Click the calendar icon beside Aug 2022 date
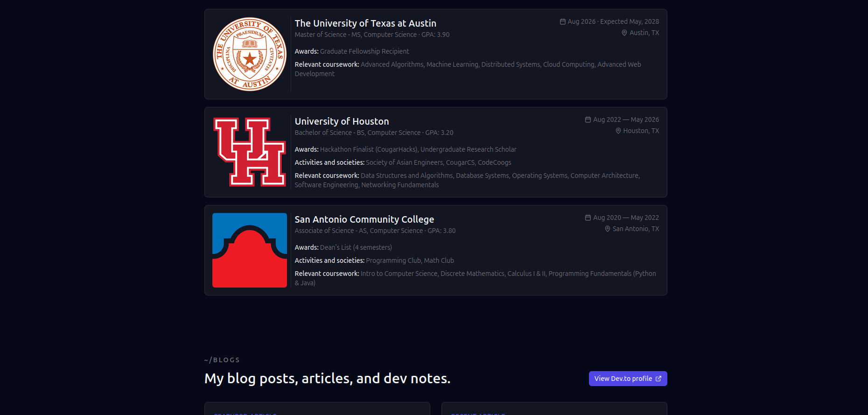 (x=588, y=120)
